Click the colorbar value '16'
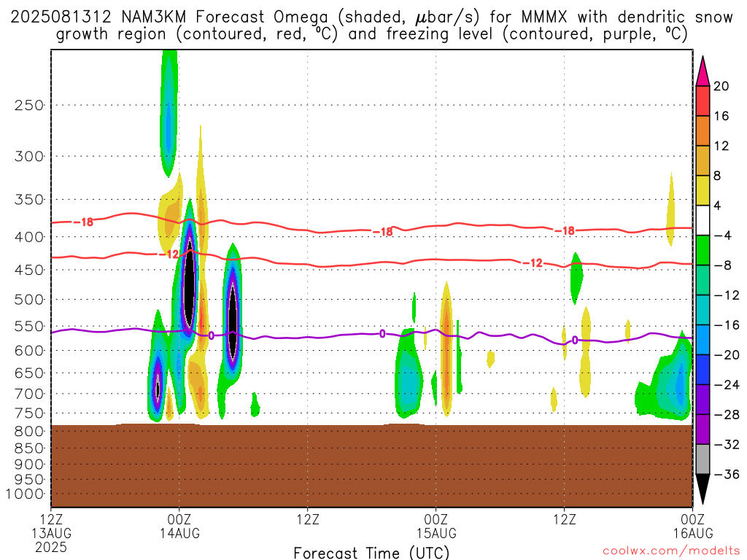Image resolution: width=747 pixels, height=560 pixels. click(x=721, y=116)
